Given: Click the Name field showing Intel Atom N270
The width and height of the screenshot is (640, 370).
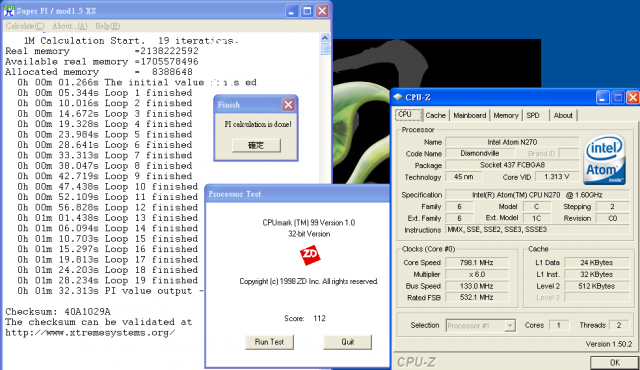Looking at the screenshot, I should 512,142.
